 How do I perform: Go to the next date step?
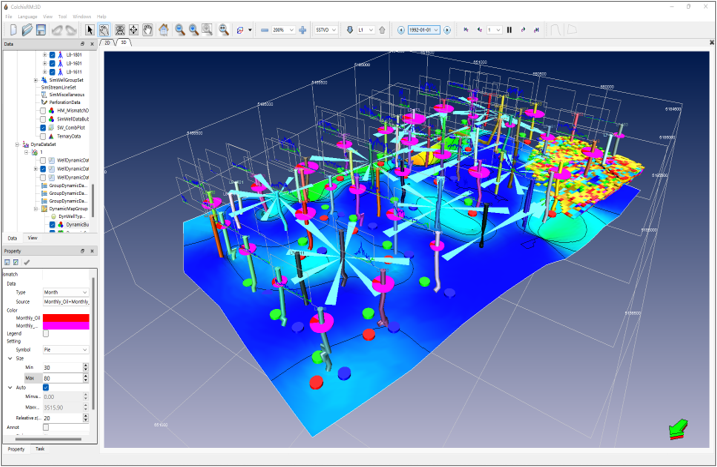pyautogui.click(x=447, y=30)
